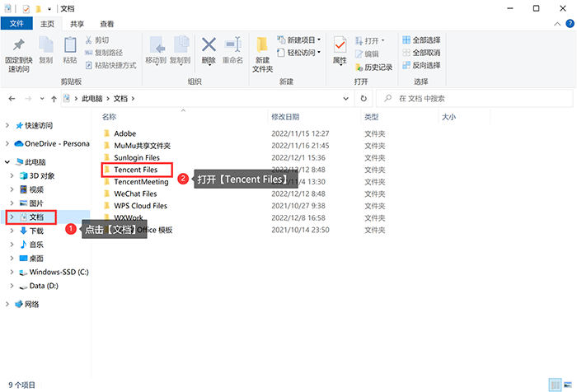Select OneDrive - Personal in navigation pane

pyautogui.click(x=57, y=144)
